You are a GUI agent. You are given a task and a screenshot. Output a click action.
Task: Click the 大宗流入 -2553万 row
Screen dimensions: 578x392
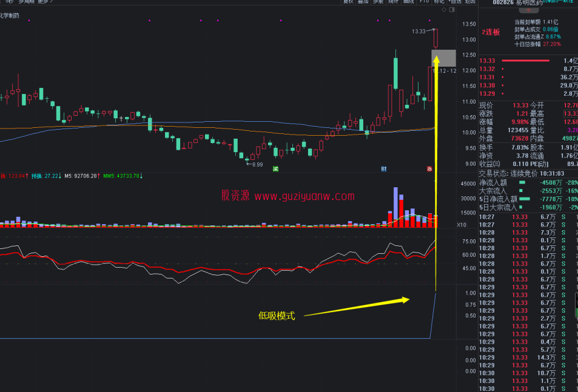(528, 191)
